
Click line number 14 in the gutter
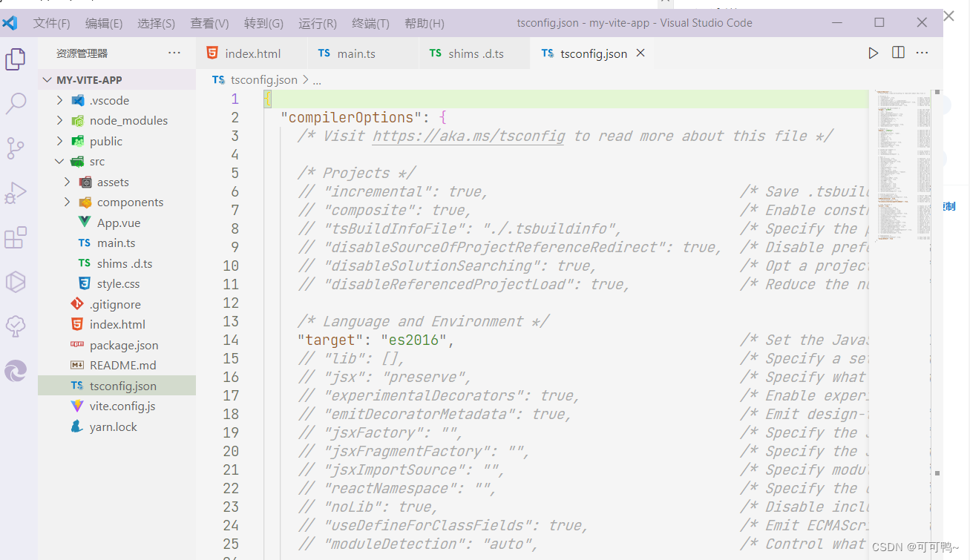(231, 340)
